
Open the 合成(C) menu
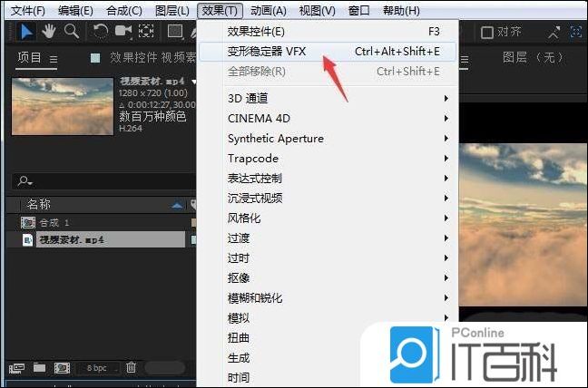tap(124, 11)
